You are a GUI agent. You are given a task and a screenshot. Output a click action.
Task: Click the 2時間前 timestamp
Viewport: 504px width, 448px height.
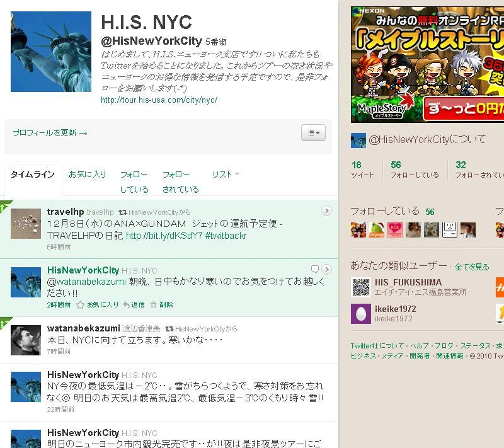pos(59,305)
